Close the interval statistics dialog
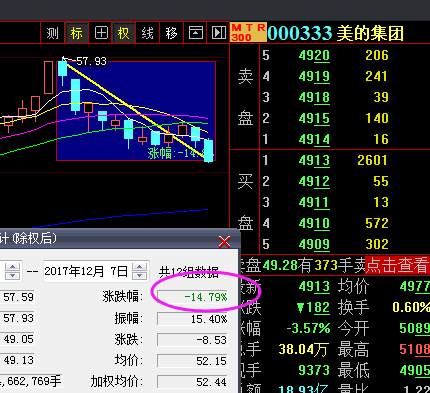 pyautogui.click(x=224, y=242)
